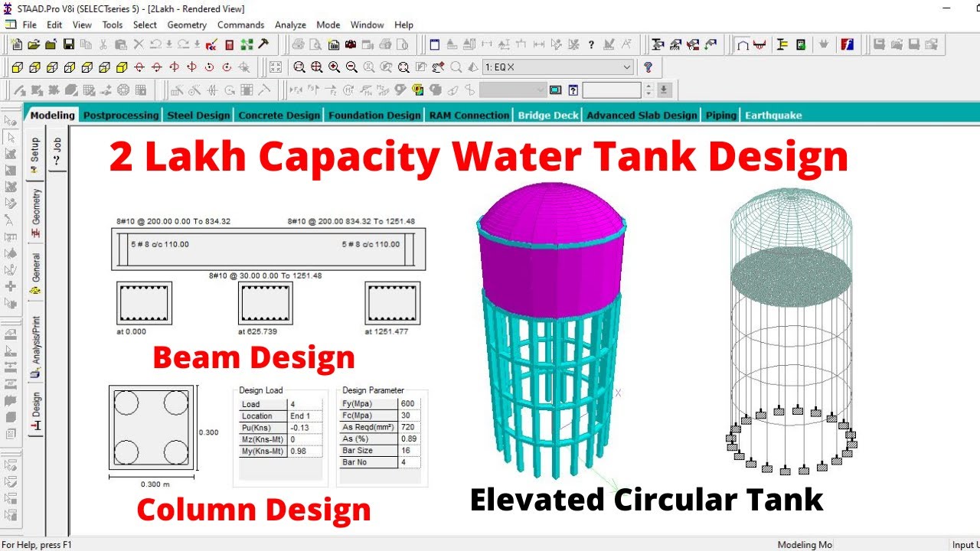This screenshot has height=551, width=980.
Task: Click the red-blue question mark beside load dropdown
Action: click(648, 67)
